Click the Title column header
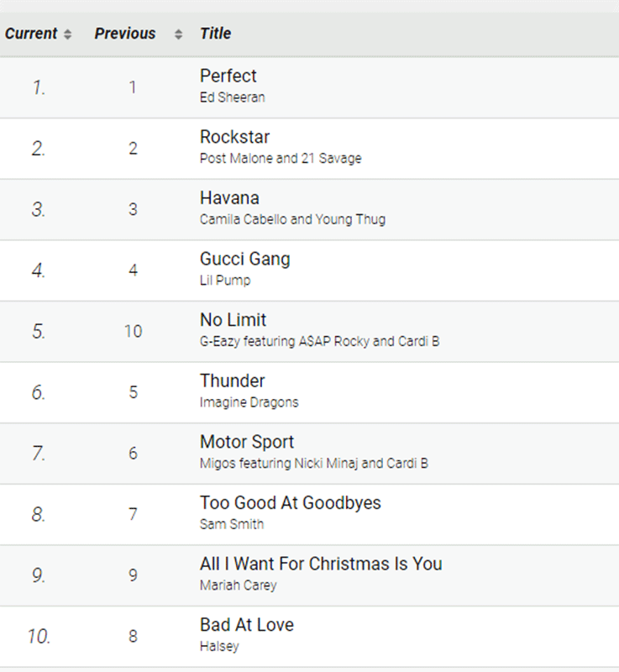 tap(216, 34)
